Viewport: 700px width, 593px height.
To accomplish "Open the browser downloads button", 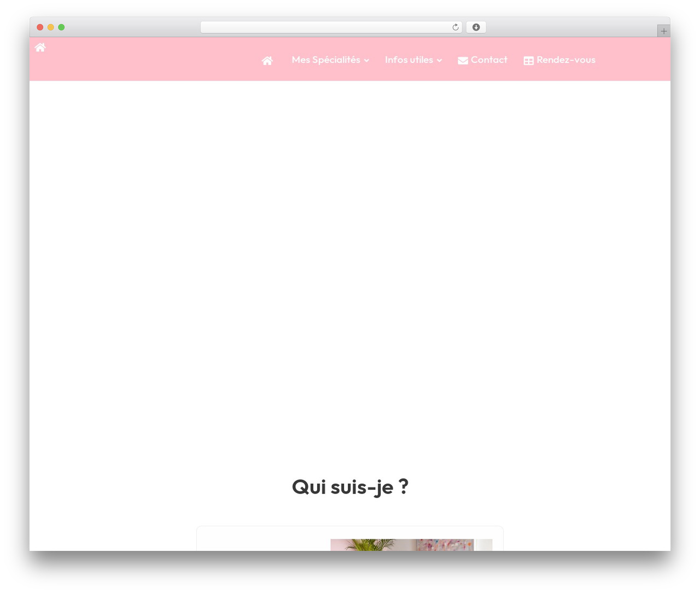I will point(476,27).
